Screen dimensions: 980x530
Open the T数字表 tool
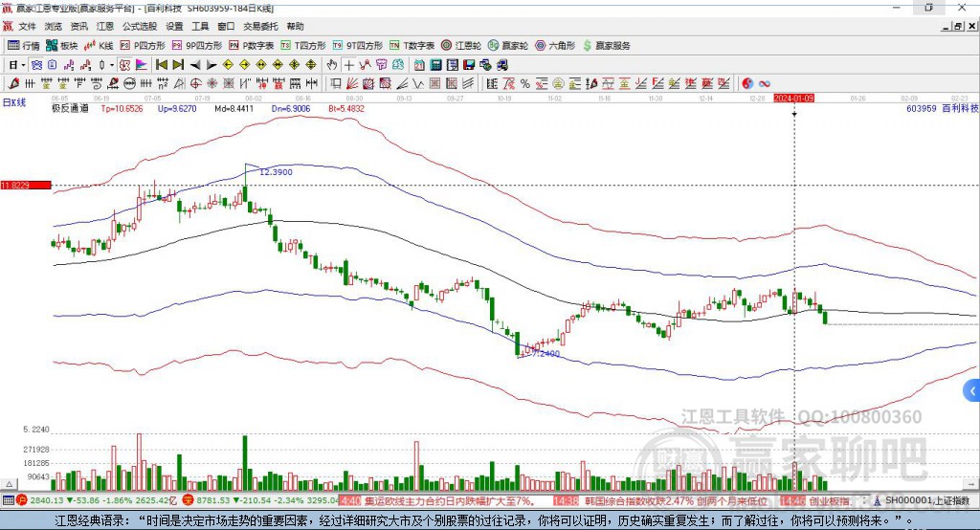coord(412,46)
